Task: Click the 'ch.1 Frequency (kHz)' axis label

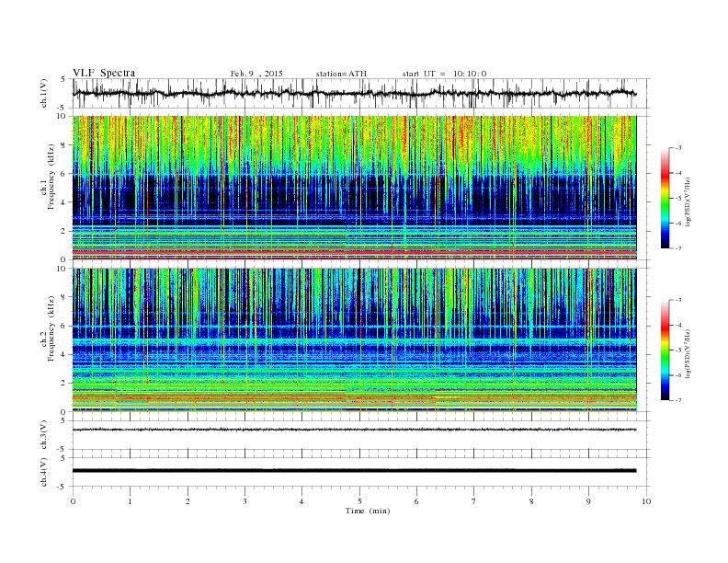Action: point(49,177)
